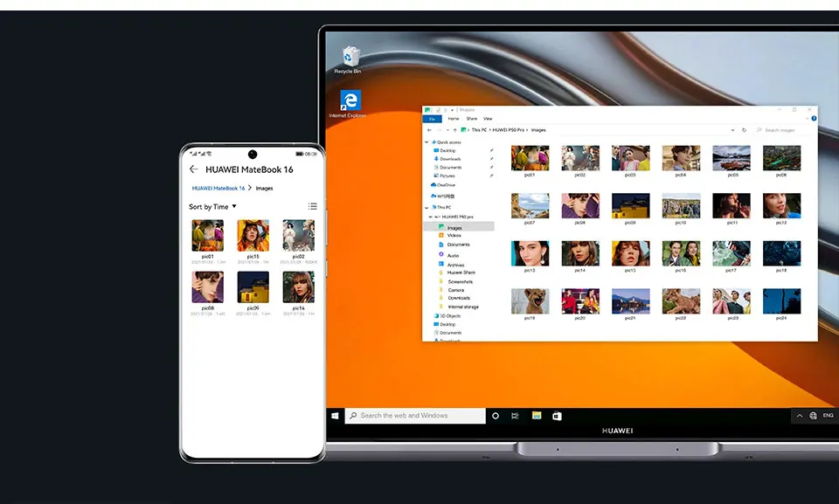Select pic17 thumbnail in Explorer

tap(732, 253)
